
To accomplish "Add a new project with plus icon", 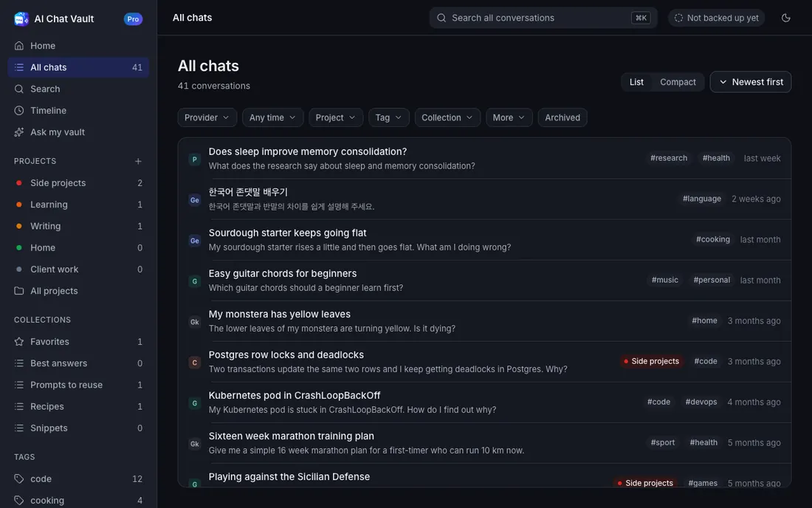I will [138, 161].
